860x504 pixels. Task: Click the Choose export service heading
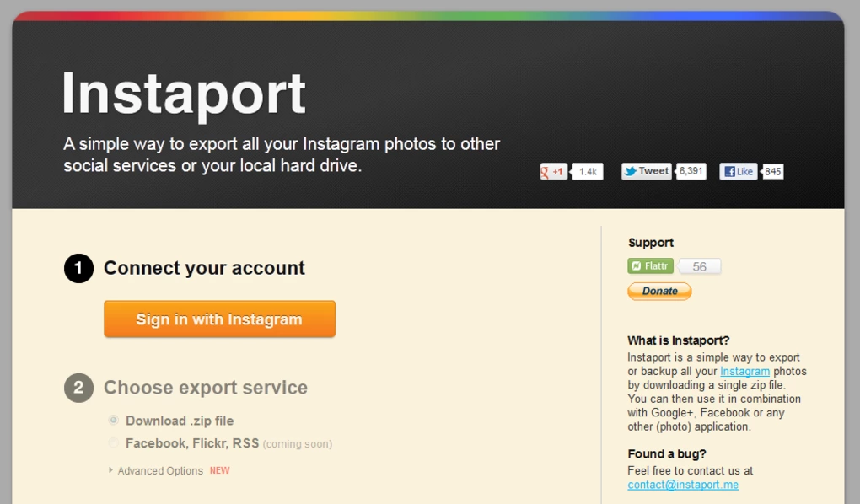206,388
